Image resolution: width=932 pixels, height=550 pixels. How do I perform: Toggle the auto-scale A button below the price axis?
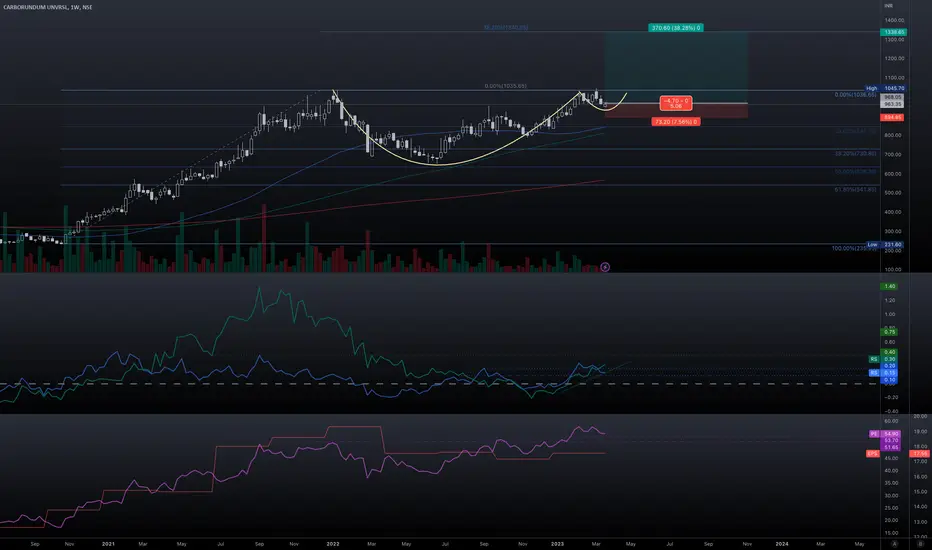[894, 544]
